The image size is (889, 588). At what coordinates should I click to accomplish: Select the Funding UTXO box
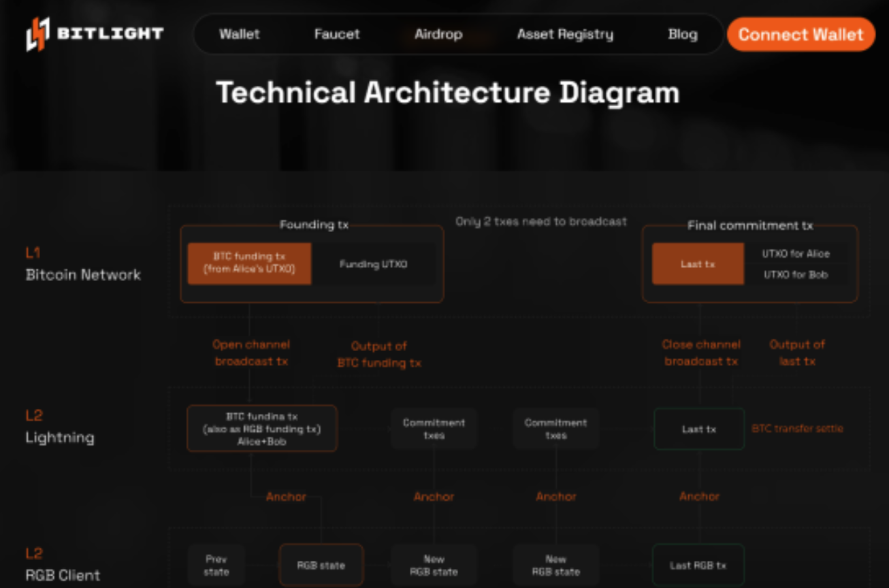tap(373, 264)
